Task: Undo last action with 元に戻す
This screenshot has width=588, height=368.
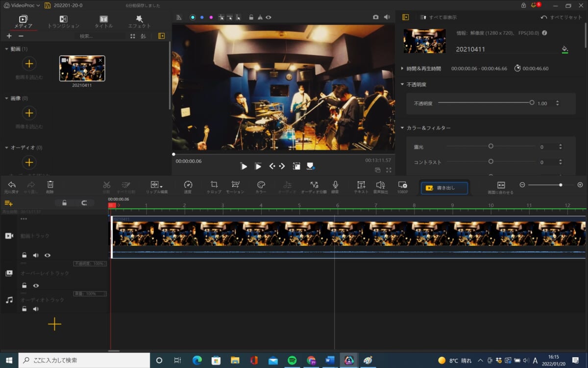Action: point(12,187)
